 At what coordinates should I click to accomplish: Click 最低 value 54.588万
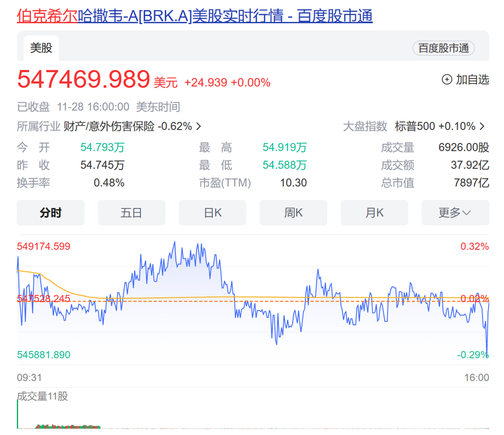[x=284, y=165]
